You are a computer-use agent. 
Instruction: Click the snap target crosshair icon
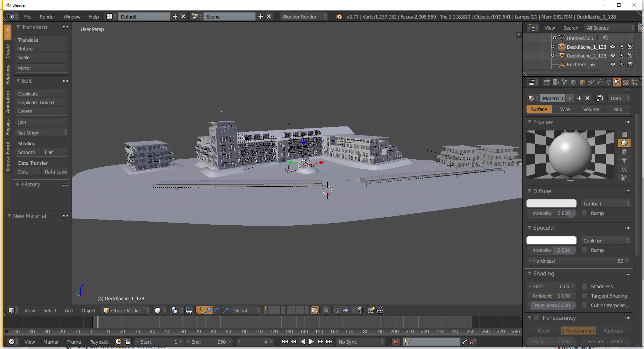point(361,310)
